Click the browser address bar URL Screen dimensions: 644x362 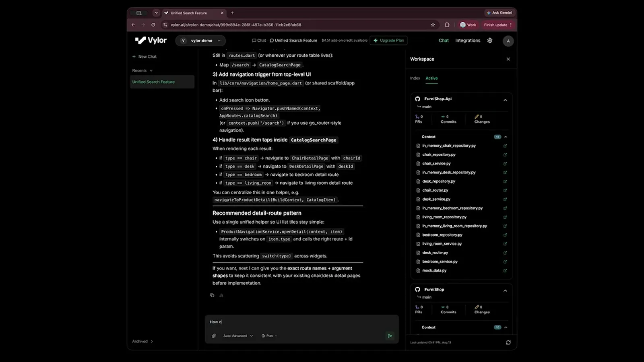[x=236, y=25]
